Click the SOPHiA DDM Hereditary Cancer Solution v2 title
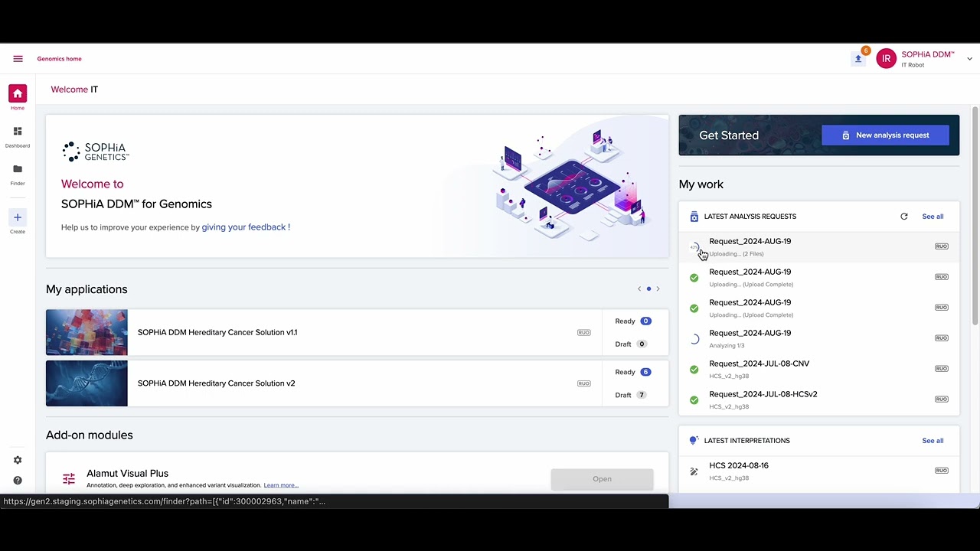980x551 pixels. pos(216,383)
